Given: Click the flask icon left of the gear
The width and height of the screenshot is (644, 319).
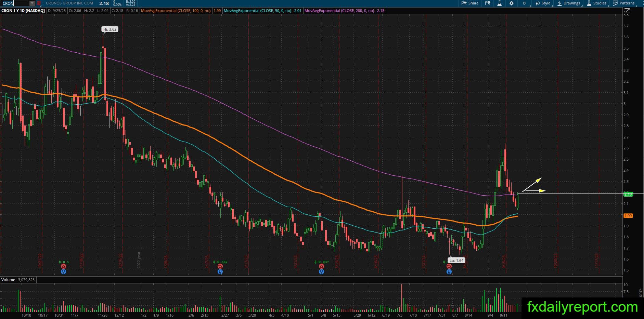Looking at the screenshot, I should [x=499, y=3].
